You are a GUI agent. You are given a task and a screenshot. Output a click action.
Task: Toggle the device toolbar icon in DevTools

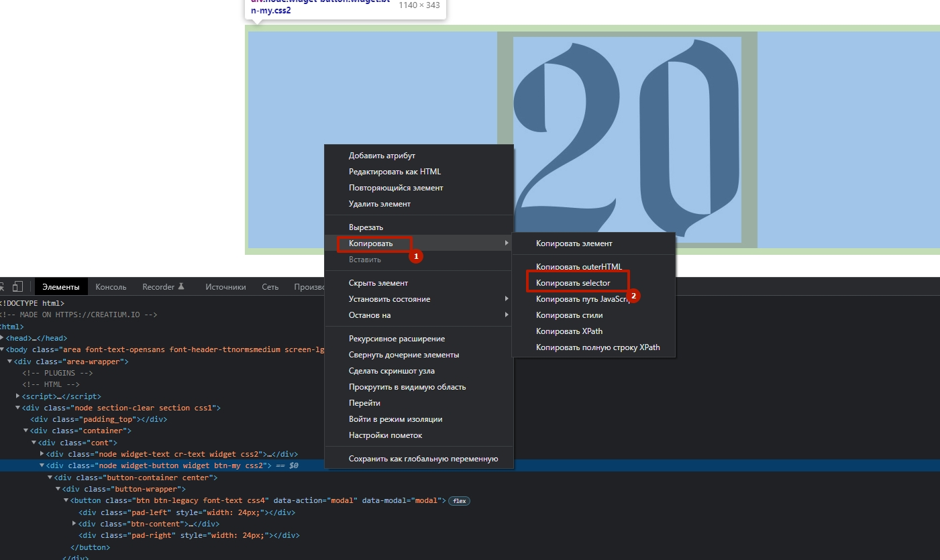(x=18, y=287)
